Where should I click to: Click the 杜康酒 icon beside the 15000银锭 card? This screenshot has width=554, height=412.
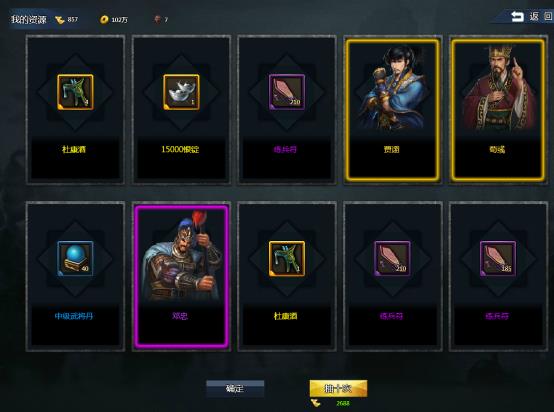[75, 92]
